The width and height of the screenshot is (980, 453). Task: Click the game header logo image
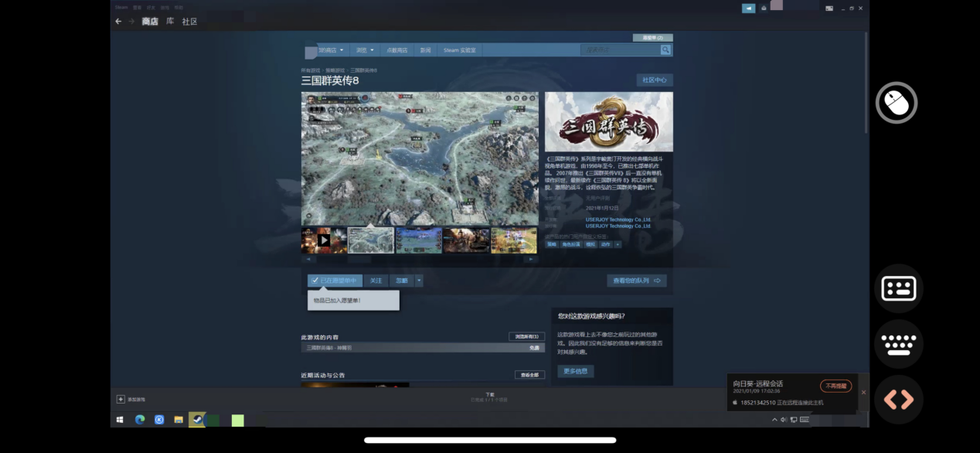click(x=609, y=122)
